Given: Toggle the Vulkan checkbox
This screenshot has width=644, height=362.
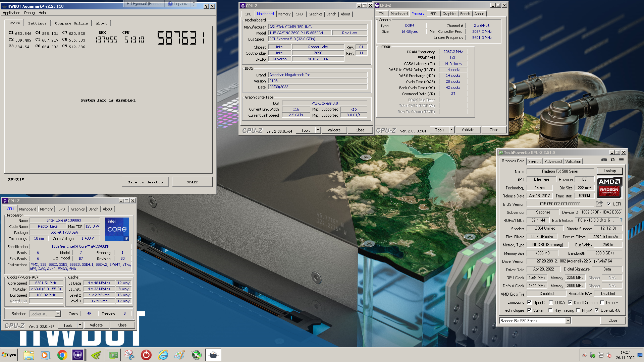Looking at the screenshot, I should click(529, 310).
